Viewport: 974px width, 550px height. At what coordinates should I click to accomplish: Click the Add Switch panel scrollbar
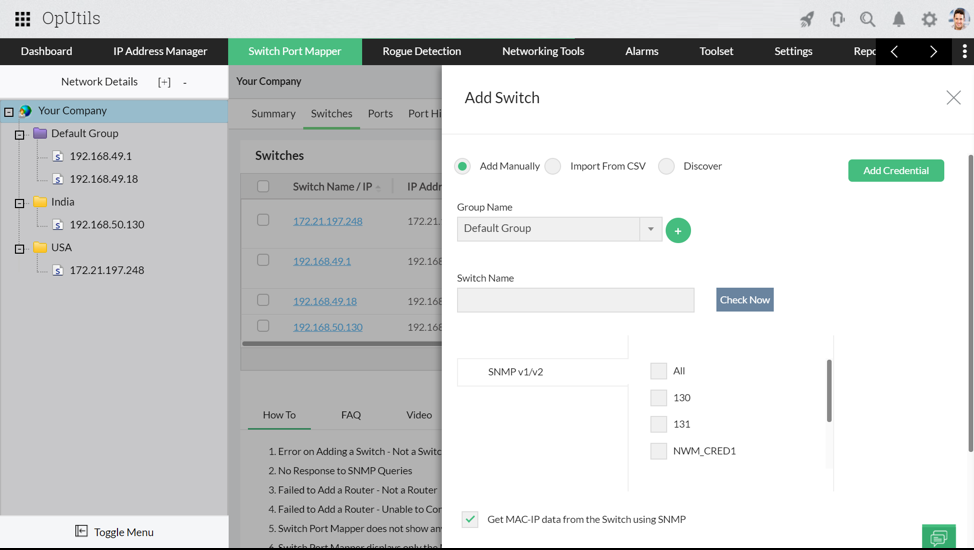coord(970,303)
